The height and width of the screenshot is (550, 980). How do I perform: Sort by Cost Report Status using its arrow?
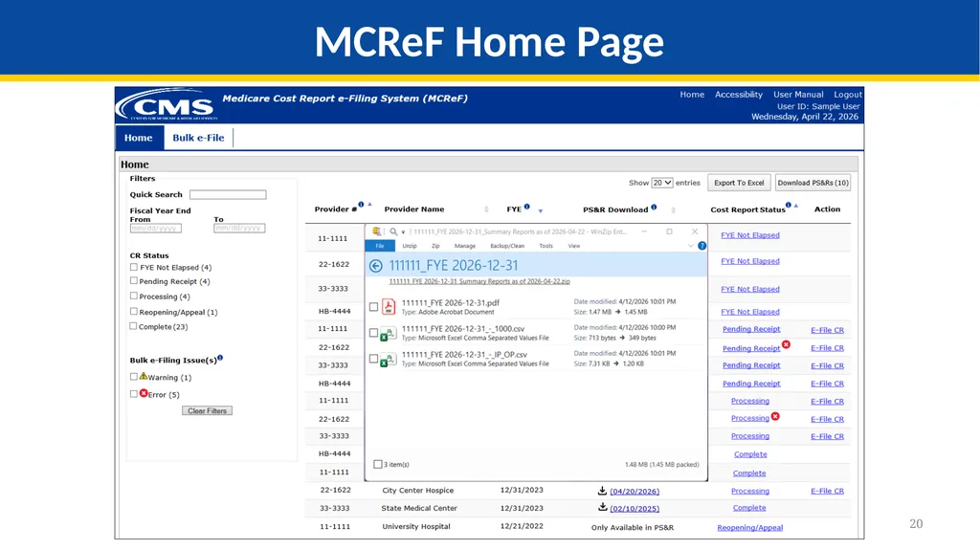[795, 206]
